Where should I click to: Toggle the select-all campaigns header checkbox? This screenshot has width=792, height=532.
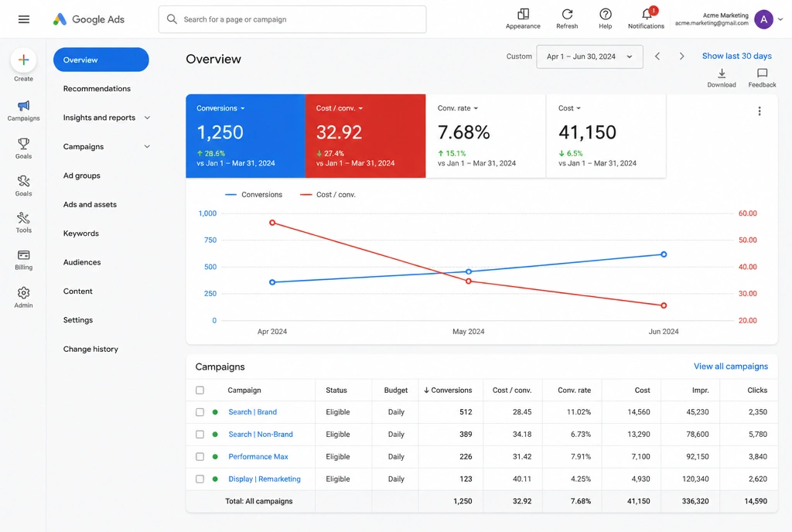tap(200, 390)
